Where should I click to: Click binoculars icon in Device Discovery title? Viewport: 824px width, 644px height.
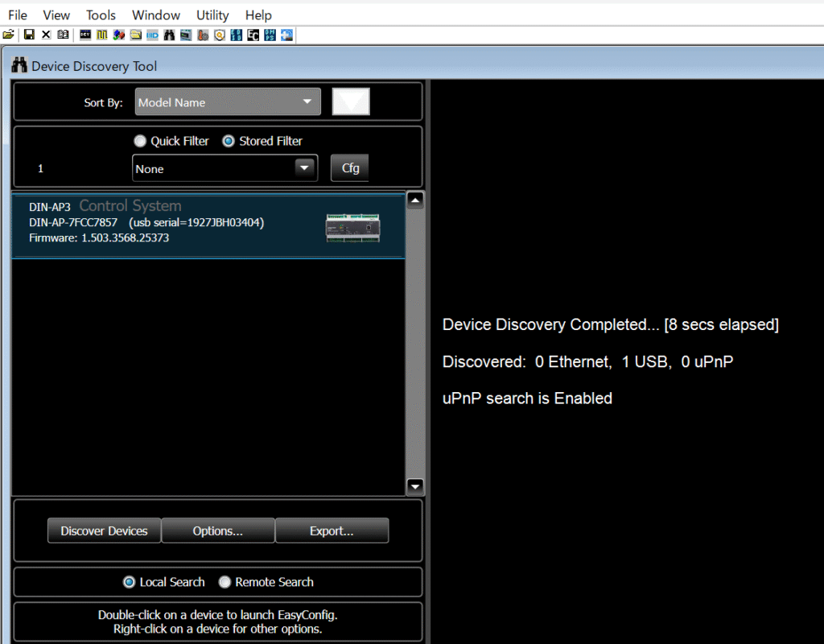tap(19, 64)
